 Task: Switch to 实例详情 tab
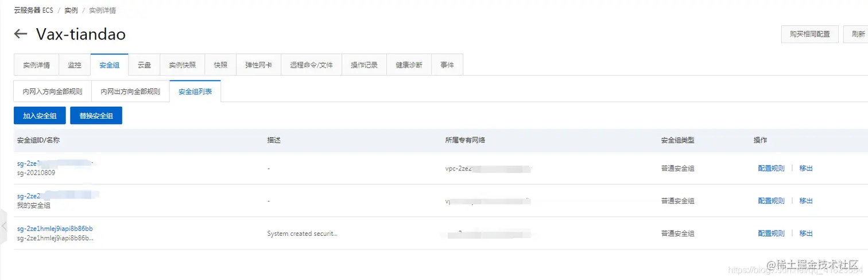coord(36,65)
